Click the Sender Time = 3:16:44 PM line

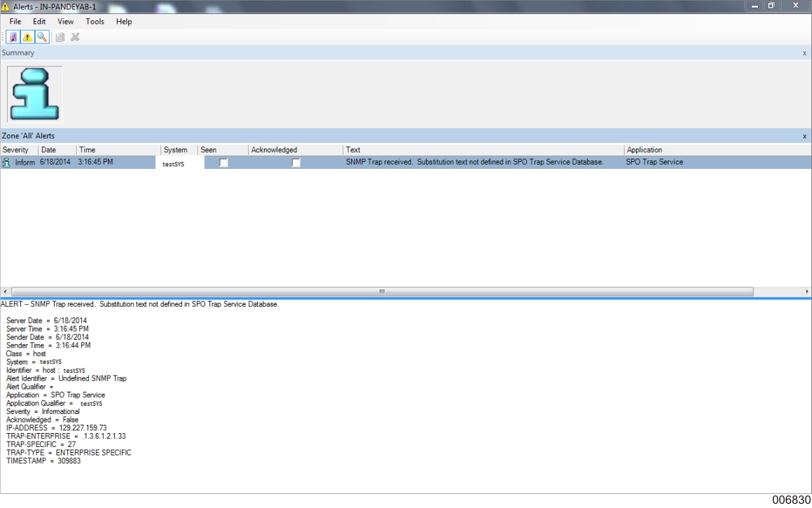[x=48, y=345]
